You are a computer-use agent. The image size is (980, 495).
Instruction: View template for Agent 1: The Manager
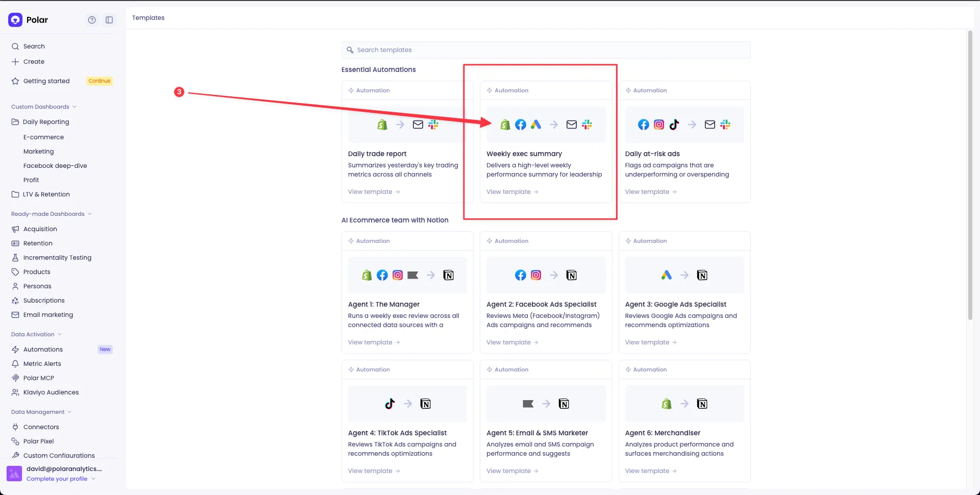[x=374, y=342]
